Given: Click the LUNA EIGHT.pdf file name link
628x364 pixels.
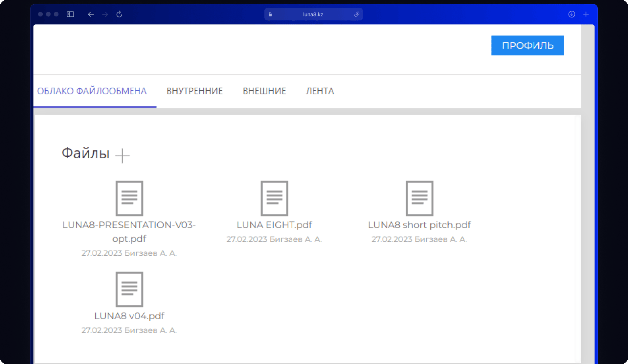Looking at the screenshot, I should click(274, 225).
